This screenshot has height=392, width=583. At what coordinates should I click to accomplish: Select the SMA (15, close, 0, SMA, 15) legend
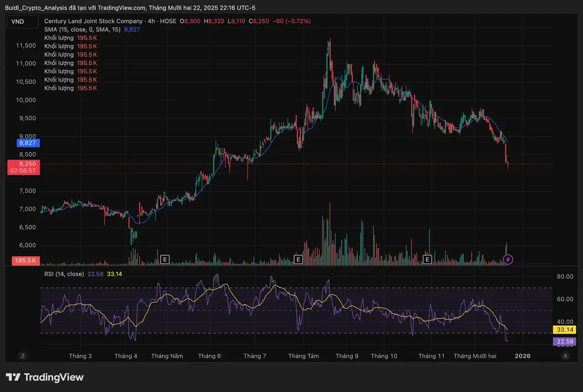click(x=82, y=30)
